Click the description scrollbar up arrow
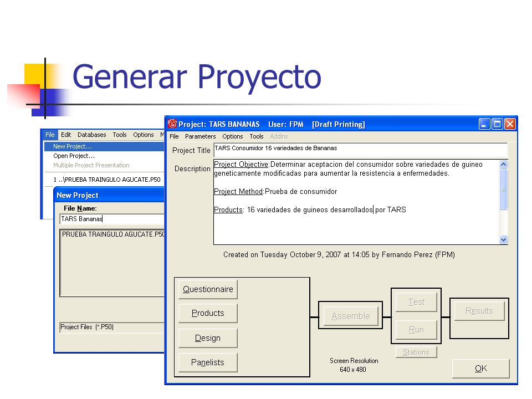 click(x=504, y=165)
